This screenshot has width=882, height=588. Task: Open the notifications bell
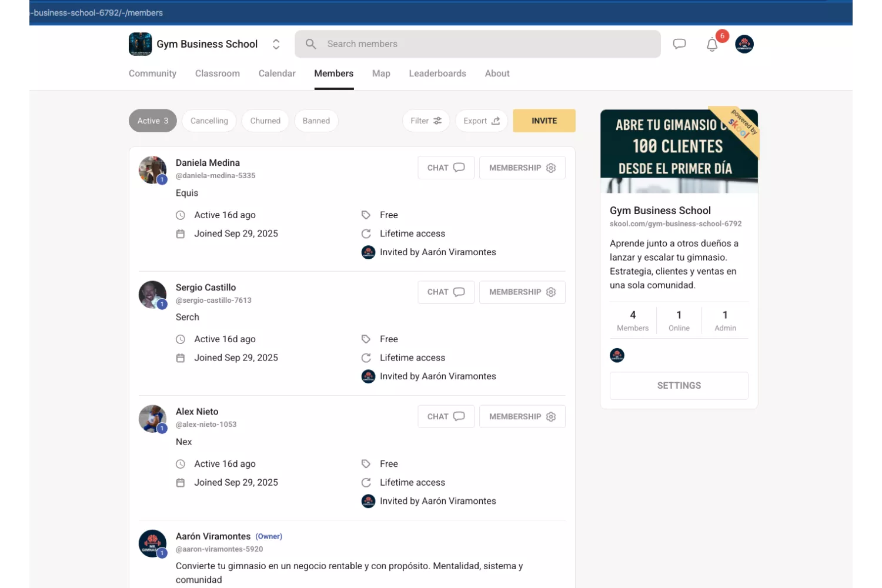tap(712, 45)
